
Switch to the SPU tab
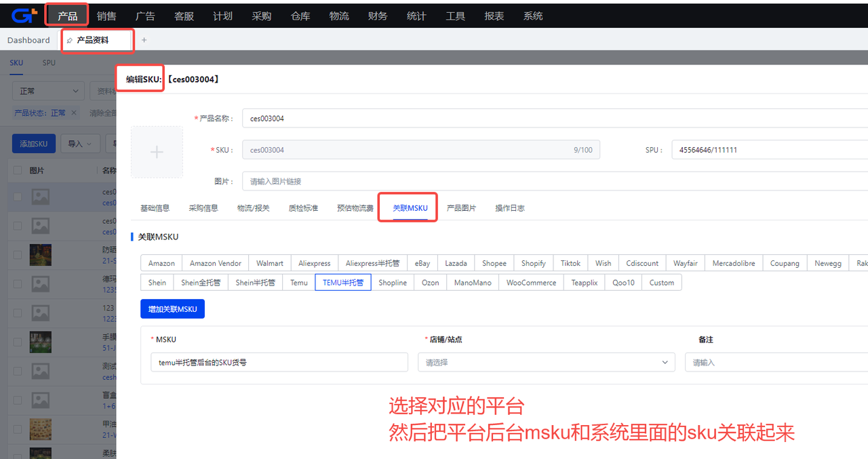49,62
